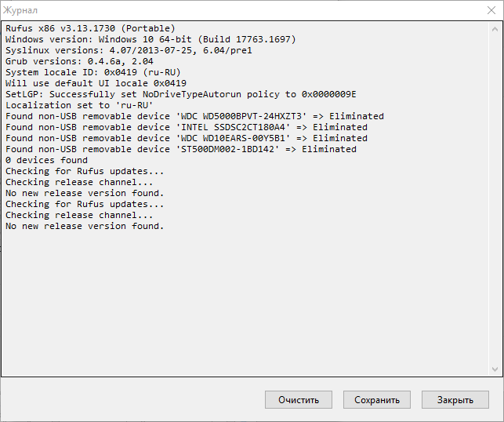Close the Журнал window with X
Screen dimensions: 504x422
point(485,9)
